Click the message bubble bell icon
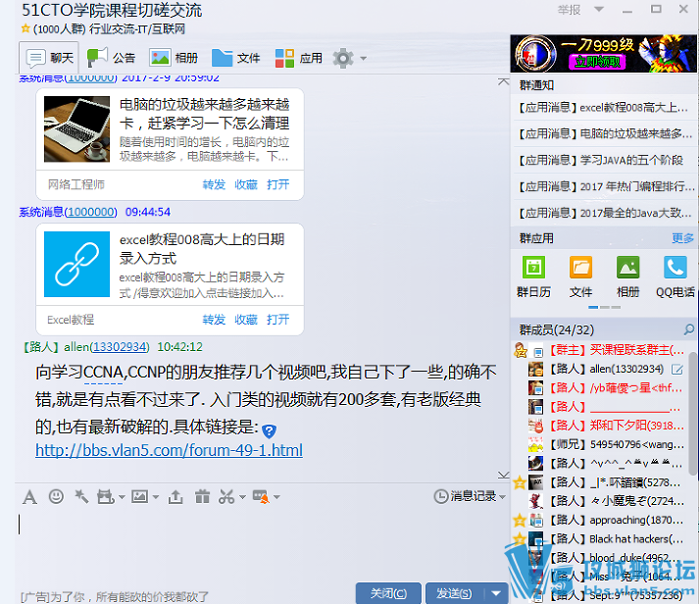 (x=261, y=496)
